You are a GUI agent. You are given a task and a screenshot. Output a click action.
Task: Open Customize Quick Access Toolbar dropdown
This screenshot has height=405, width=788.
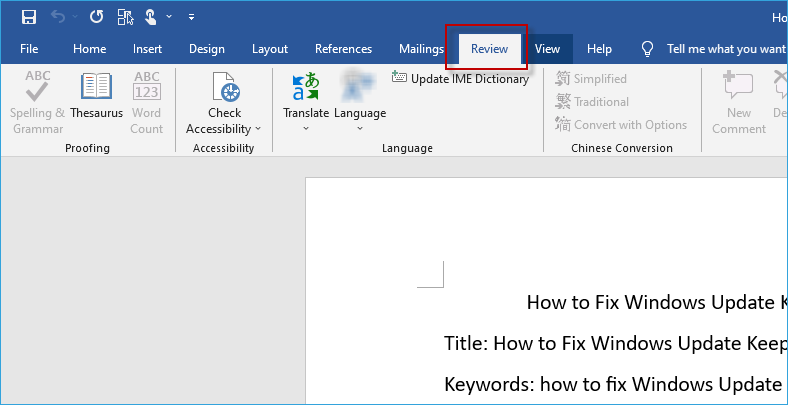[191, 18]
